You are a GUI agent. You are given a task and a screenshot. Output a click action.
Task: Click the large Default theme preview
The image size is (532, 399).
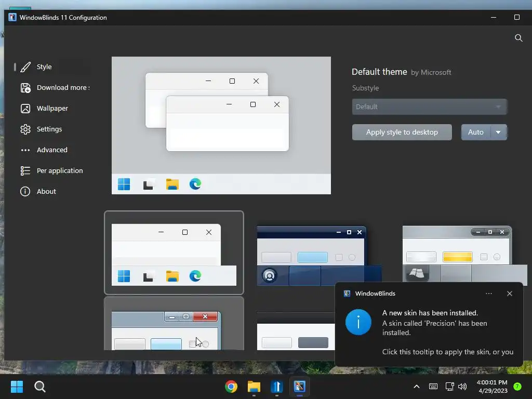tap(221, 125)
